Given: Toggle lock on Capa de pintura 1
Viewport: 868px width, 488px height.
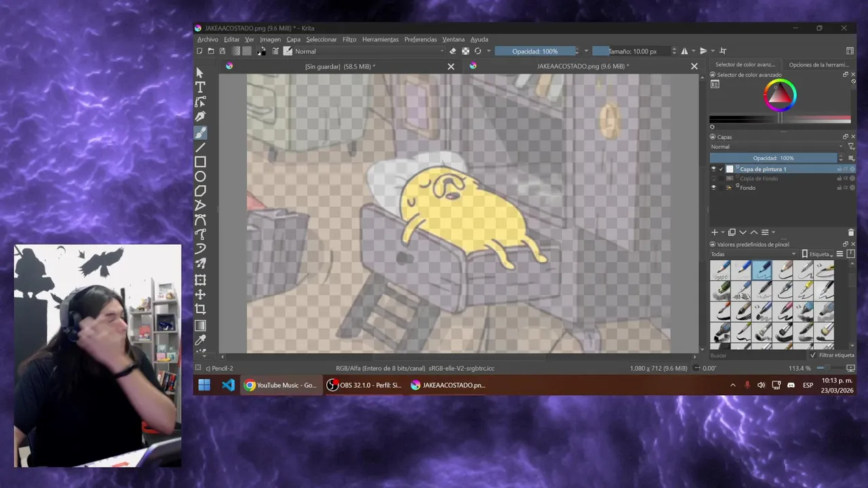Looking at the screenshot, I should 840,169.
